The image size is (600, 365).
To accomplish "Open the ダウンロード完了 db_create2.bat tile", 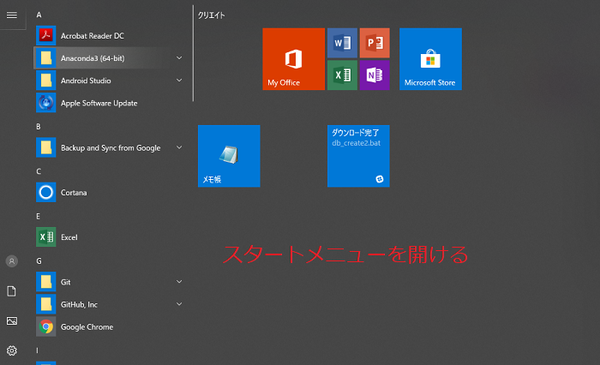I will click(358, 156).
